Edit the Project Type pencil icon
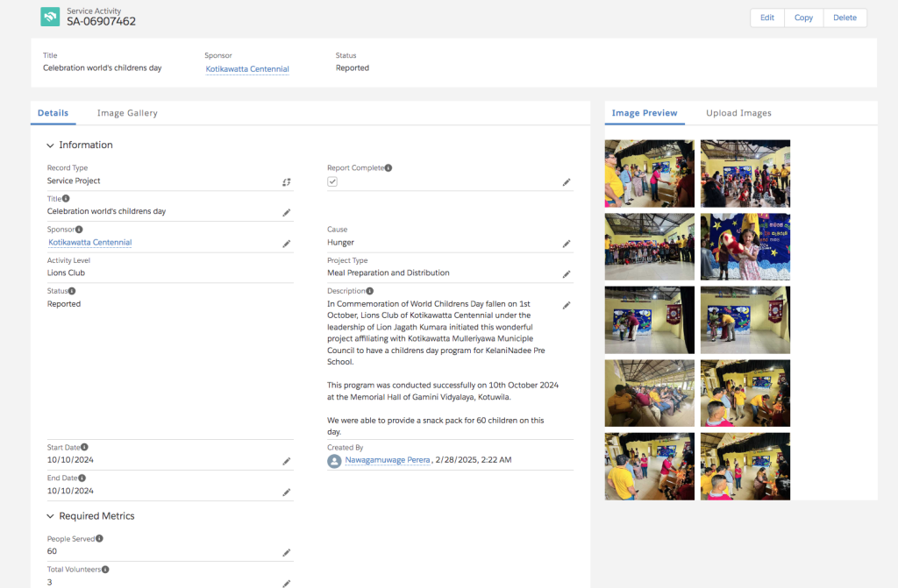 [x=567, y=274]
